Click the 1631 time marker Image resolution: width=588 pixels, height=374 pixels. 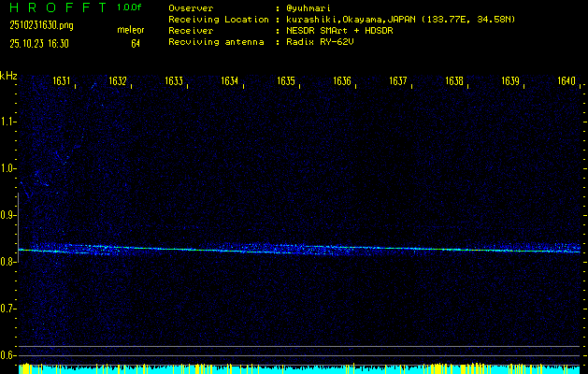pyautogui.click(x=62, y=81)
